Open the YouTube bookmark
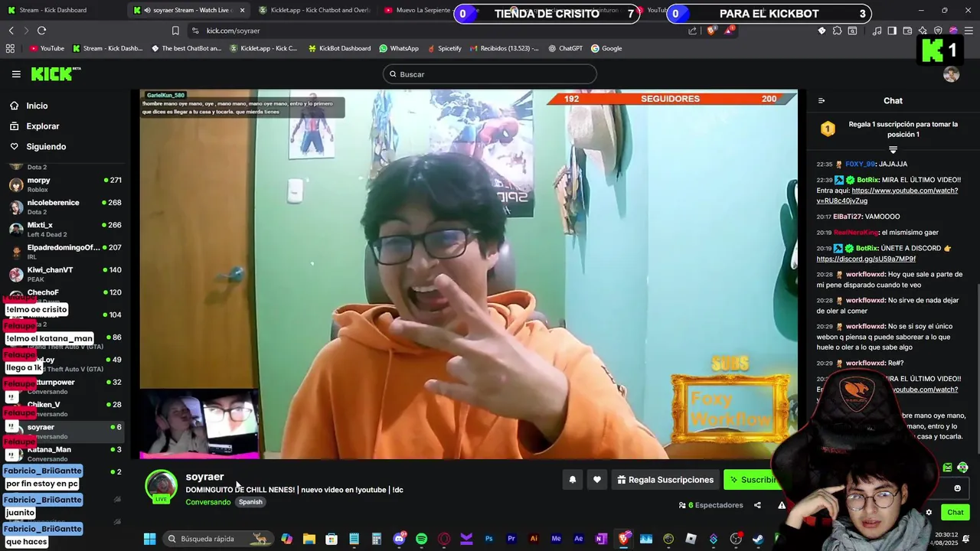The width and height of the screenshot is (980, 551). pos(47,48)
